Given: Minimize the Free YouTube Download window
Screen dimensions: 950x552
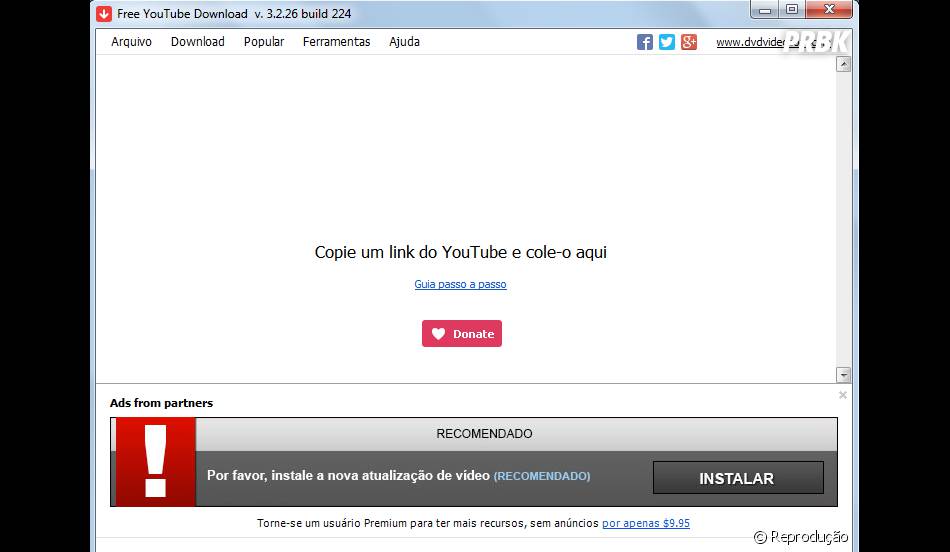Looking at the screenshot, I should pyautogui.click(x=765, y=10).
